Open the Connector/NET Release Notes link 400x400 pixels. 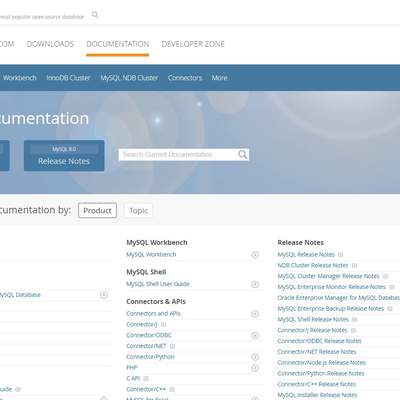[x=317, y=352]
